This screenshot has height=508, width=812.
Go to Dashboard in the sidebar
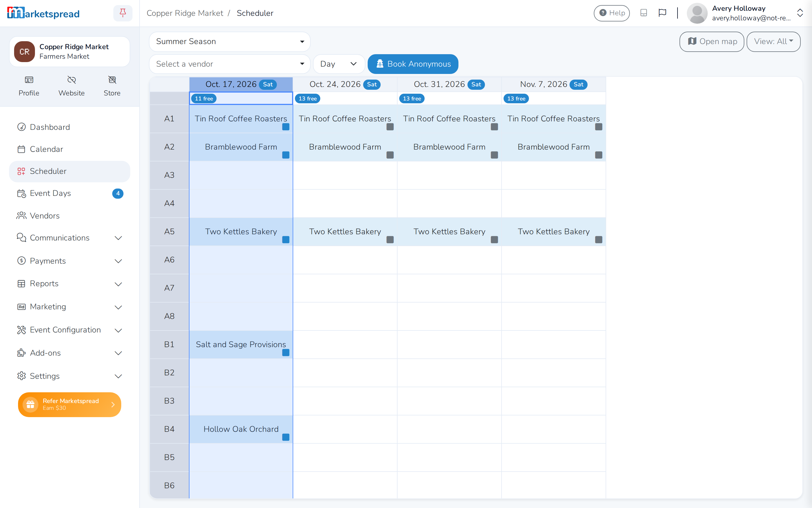point(69,127)
